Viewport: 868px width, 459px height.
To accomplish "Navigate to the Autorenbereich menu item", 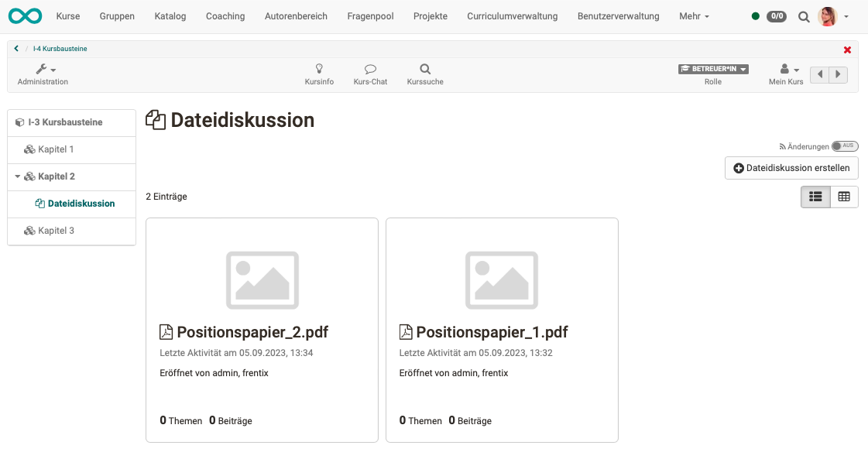I will point(296,15).
